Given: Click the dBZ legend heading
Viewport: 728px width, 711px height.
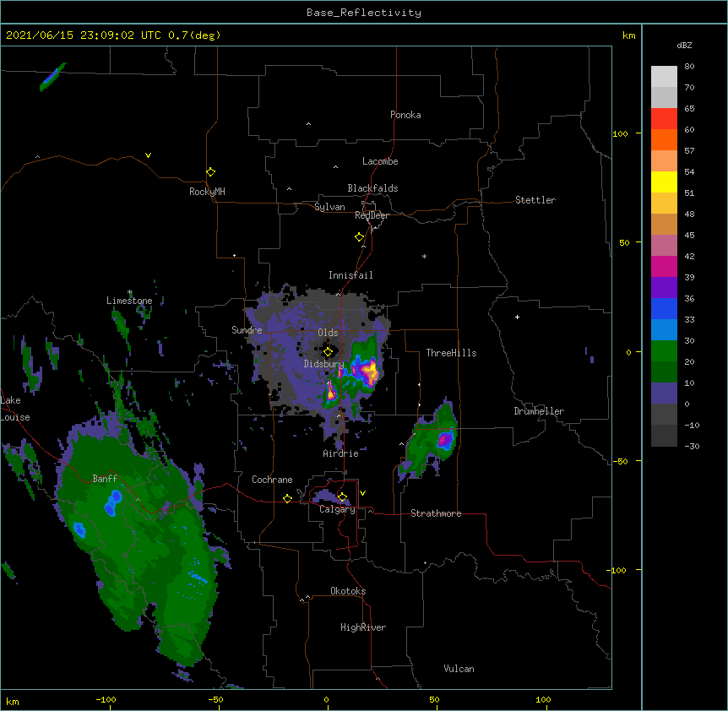Looking at the screenshot, I should coord(684,45).
